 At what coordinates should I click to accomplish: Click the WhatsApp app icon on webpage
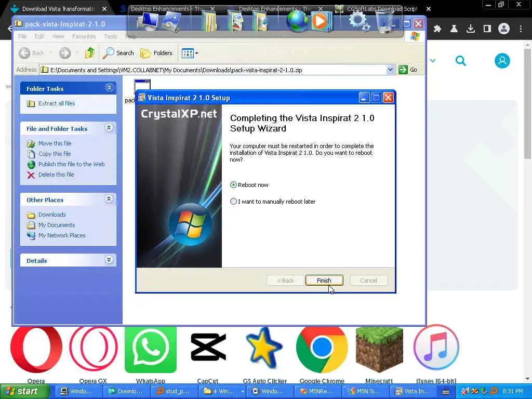tap(151, 350)
